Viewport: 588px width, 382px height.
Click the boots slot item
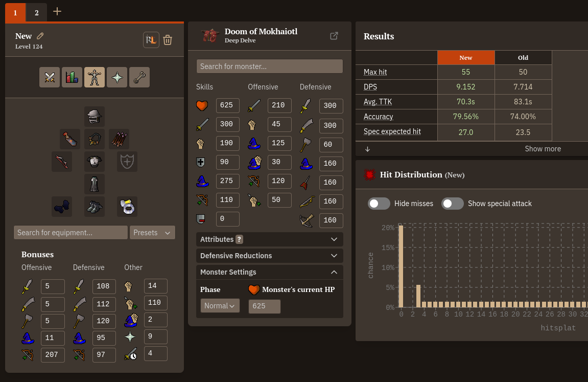coord(95,207)
